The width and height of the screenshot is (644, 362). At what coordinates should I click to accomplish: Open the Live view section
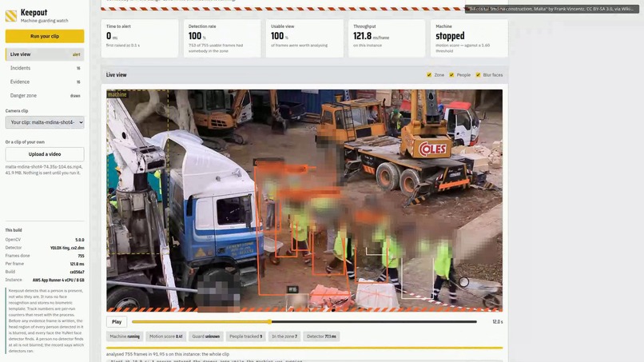45,54
